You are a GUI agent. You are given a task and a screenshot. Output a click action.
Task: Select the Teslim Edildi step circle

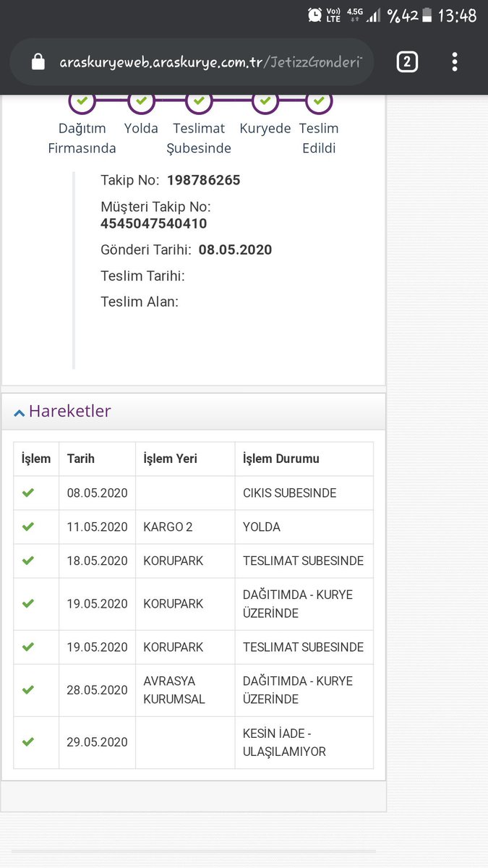tap(319, 101)
